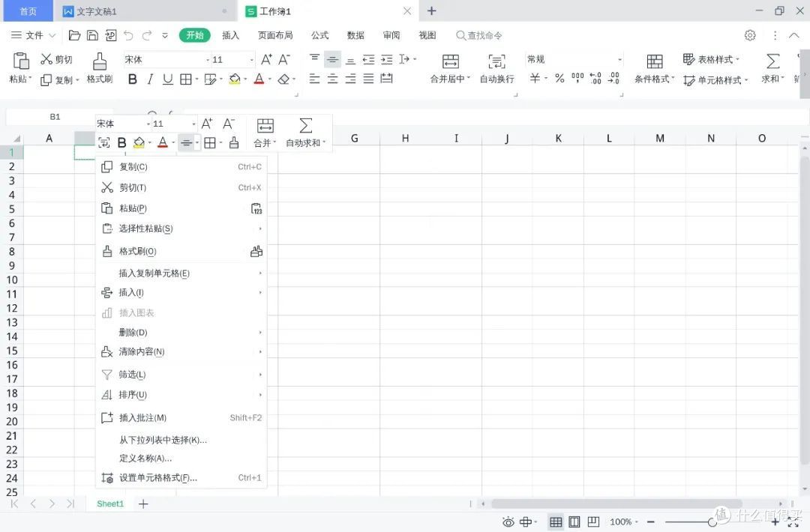Screen dimensions: 810x532
Task: Toggle Bold in the ribbon
Action: point(133,79)
